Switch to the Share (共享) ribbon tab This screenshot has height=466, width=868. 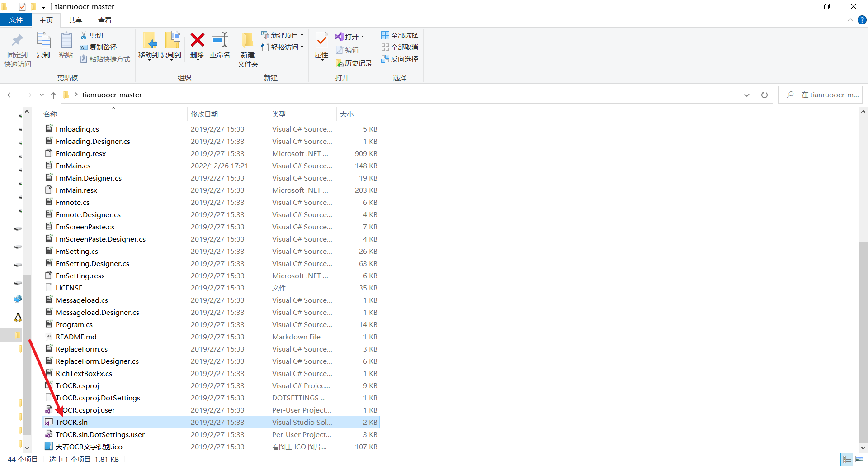75,20
